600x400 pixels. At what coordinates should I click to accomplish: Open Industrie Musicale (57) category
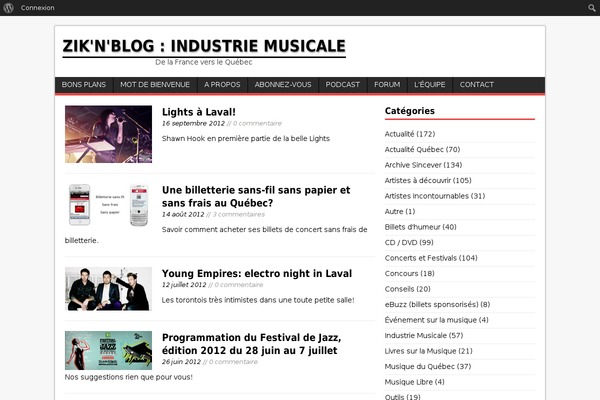click(x=424, y=336)
